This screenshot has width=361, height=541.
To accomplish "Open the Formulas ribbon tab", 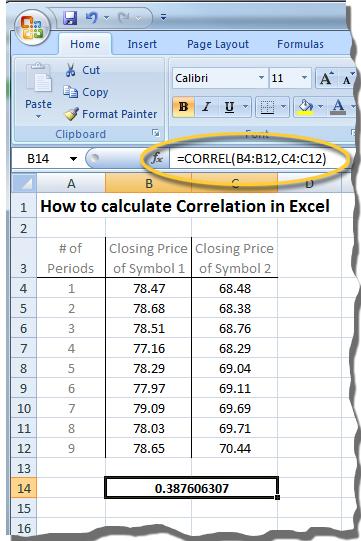I will coord(300,44).
